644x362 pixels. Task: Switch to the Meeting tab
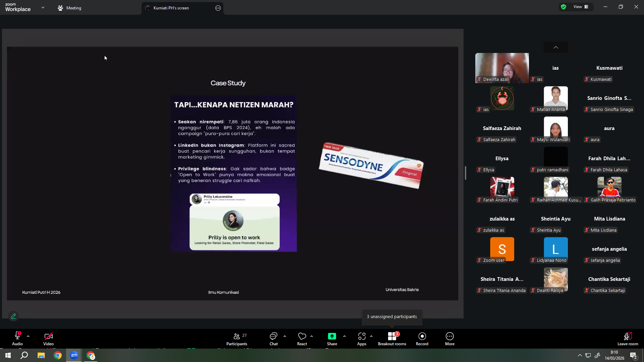coord(69,8)
